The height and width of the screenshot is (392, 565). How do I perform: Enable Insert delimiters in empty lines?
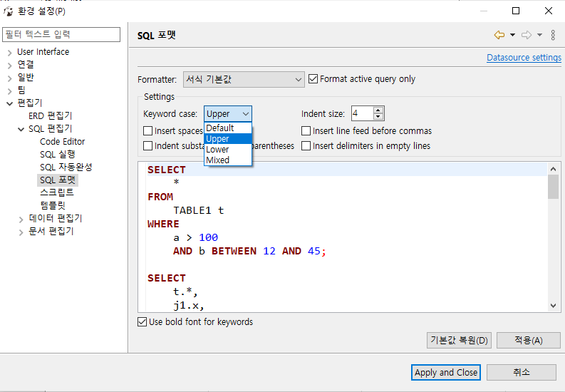coord(306,146)
